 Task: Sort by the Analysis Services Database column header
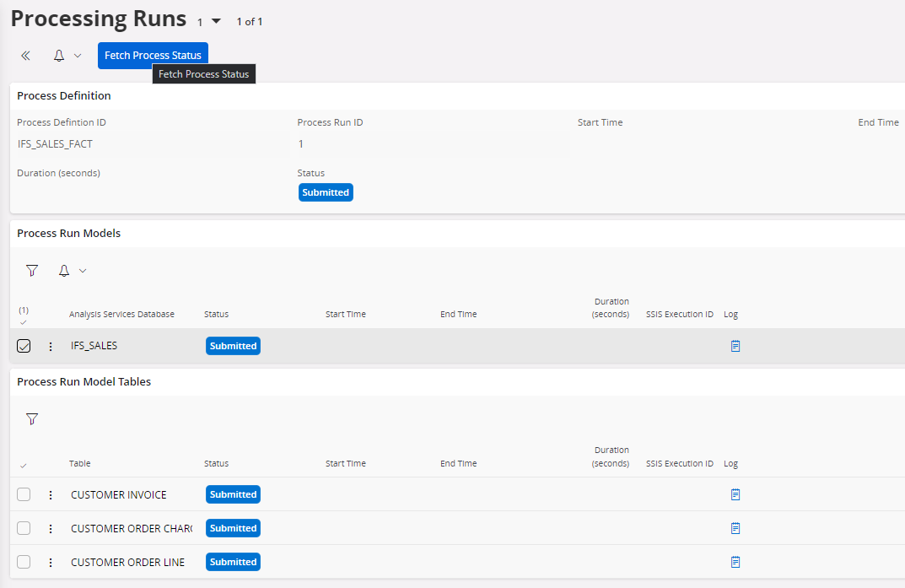[x=121, y=314]
